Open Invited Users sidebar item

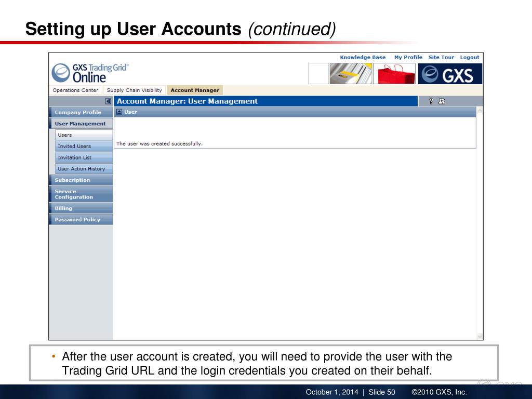[84, 146]
